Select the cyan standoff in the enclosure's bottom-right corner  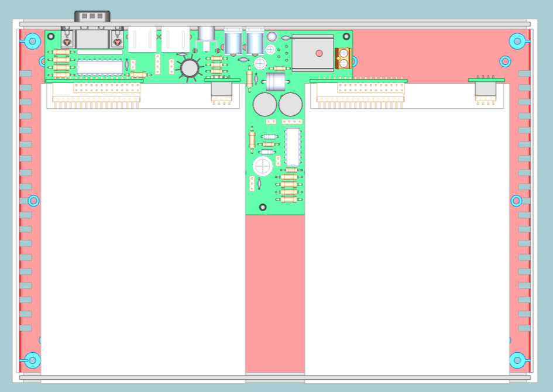click(x=518, y=360)
